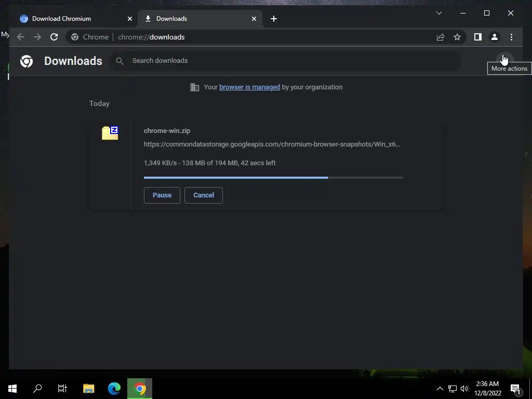Open Microsoft Edge from taskbar
The width and height of the screenshot is (532, 399).
[x=114, y=389]
